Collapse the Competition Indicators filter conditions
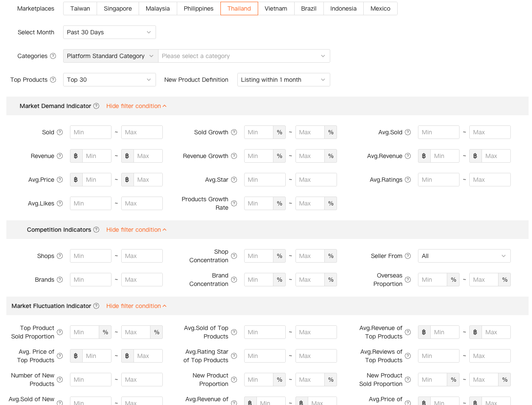Image resolution: width=532 pixels, height=405 pixels. 136,230
